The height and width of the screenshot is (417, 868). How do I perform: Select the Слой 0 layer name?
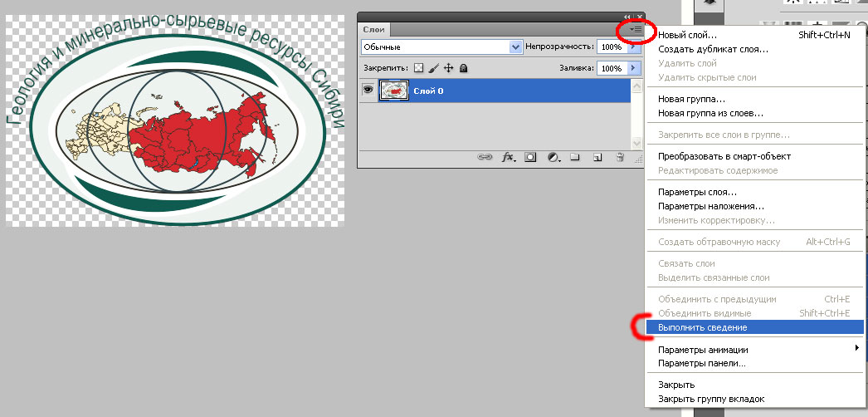428,91
